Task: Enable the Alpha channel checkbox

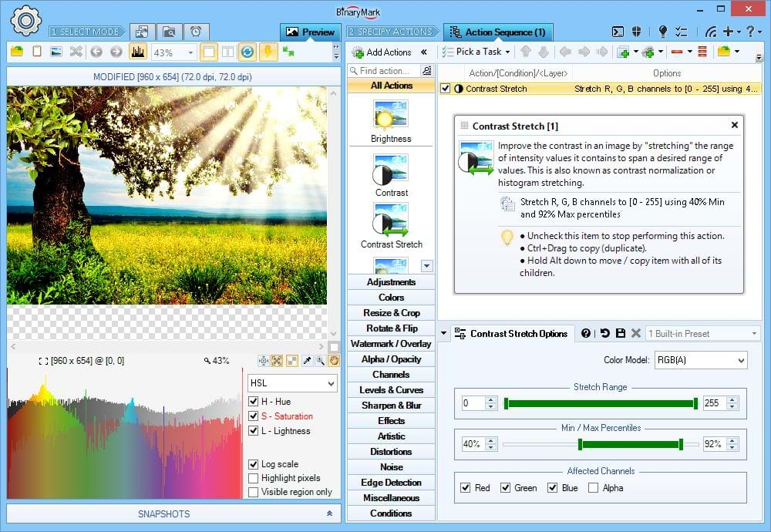Action: coord(593,487)
